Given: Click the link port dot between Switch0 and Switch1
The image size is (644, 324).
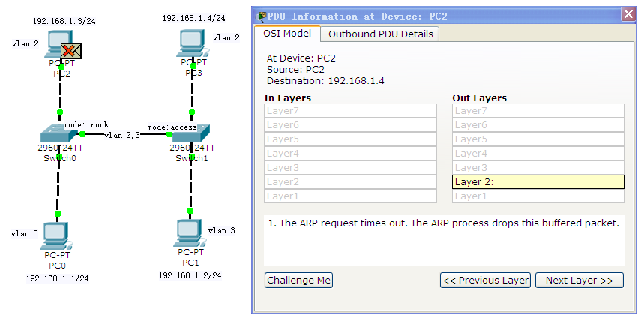Looking at the screenshot, I should click(82, 134).
